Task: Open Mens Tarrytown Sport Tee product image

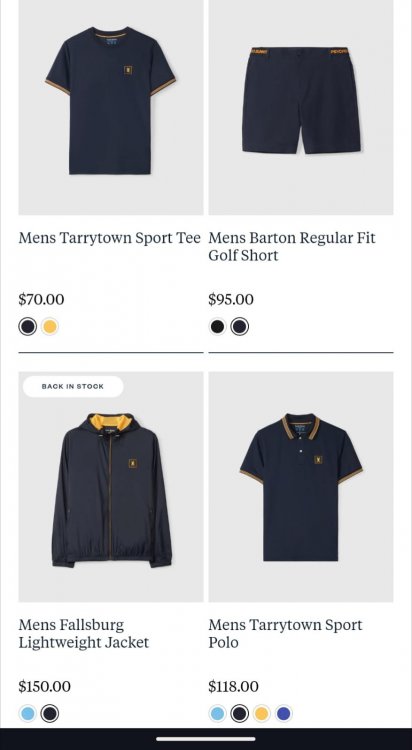Action: 111,107
